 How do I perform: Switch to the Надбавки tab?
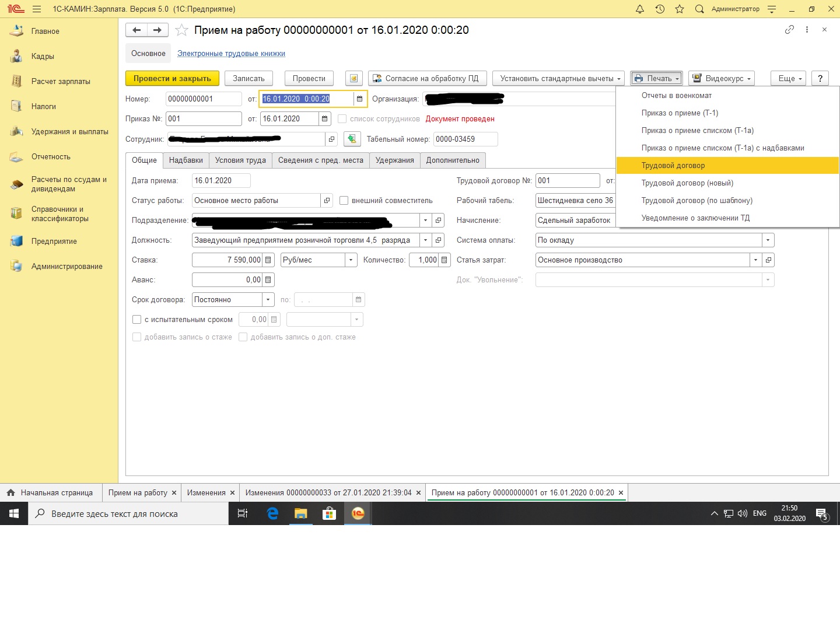tap(185, 160)
